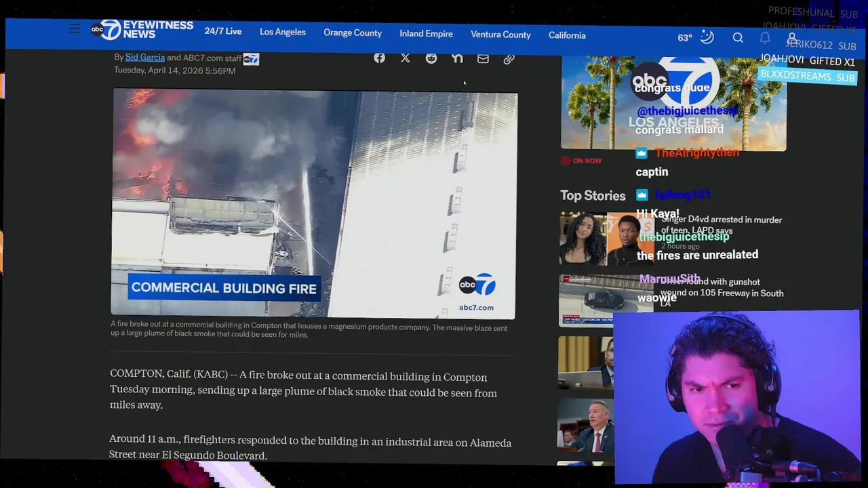868x488 pixels.
Task: Copy the article link icon
Action: tap(509, 60)
